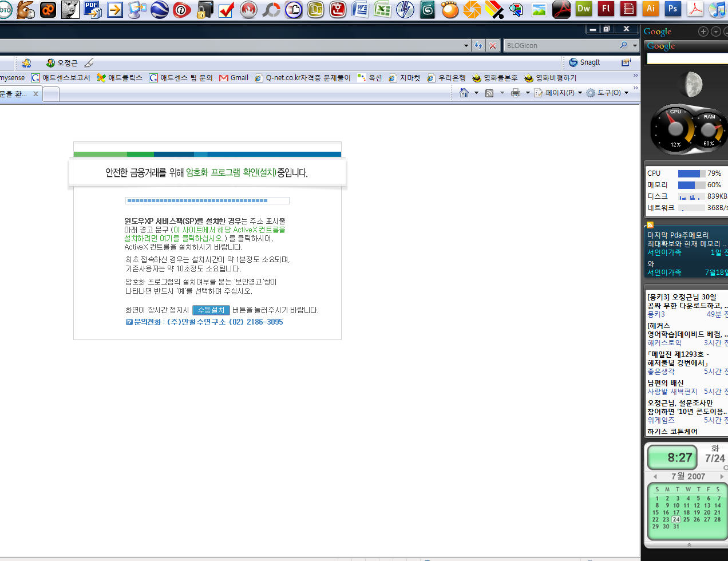Open the film strip video app icon
The width and height of the screenshot is (728, 561).
628,9
